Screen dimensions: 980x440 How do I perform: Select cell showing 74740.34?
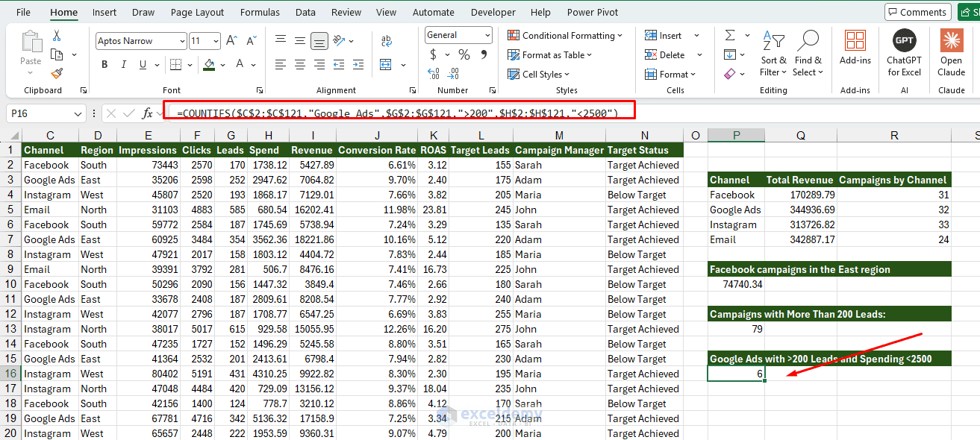pos(736,284)
